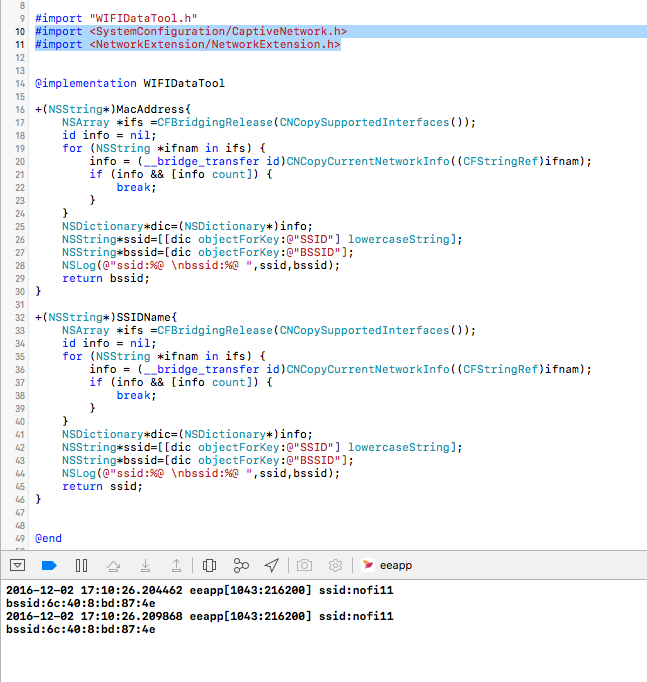Click the SSIDName method name
647x682 pixels.
coord(143,317)
